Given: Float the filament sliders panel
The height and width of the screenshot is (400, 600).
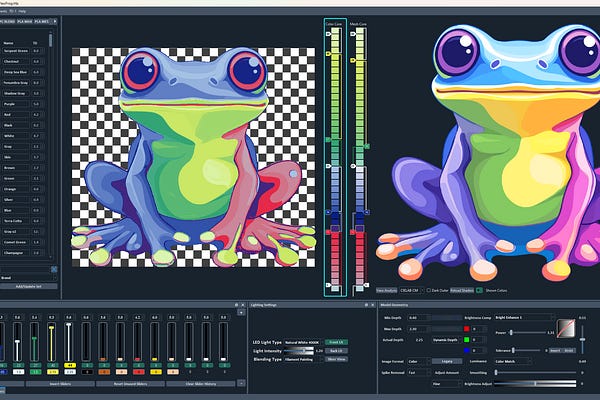Looking at the screenshot, I should pos(236,305).
